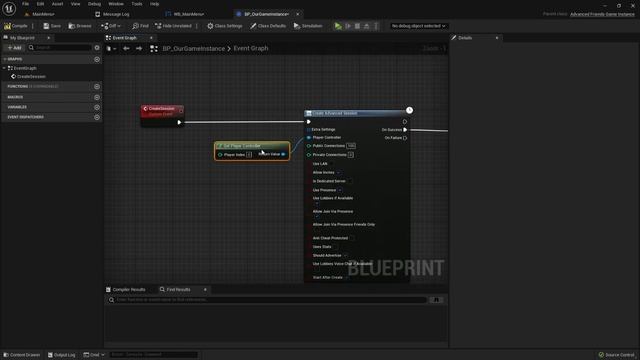Add event dispatcher via plus icon
The height and width of the screenshot is (360, 640).
[97, 117]
